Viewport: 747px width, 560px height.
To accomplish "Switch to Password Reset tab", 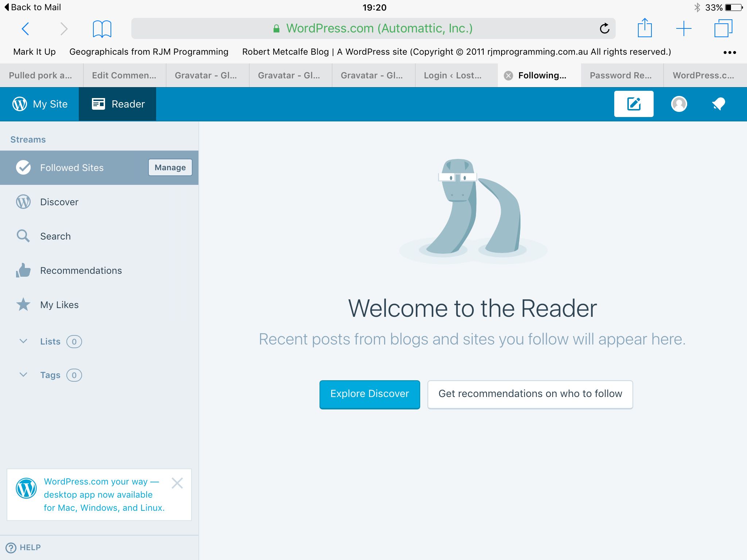I will pos(622,75).
